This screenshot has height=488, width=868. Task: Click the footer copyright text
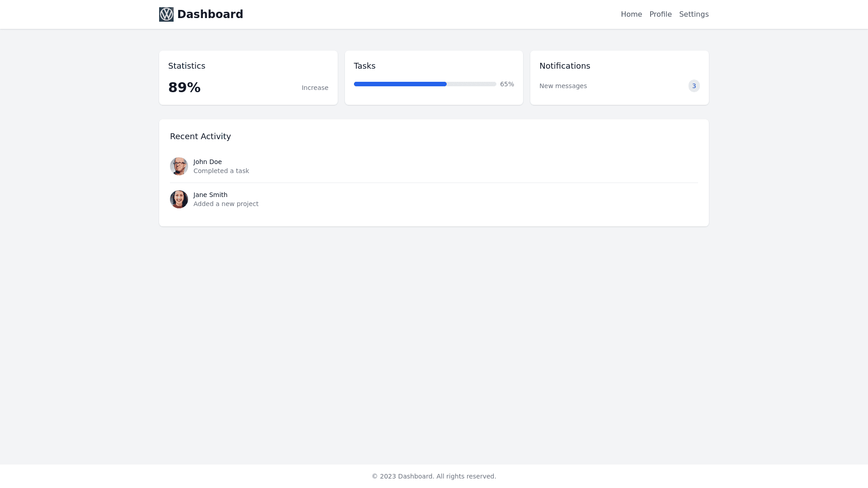pos(434,476)
